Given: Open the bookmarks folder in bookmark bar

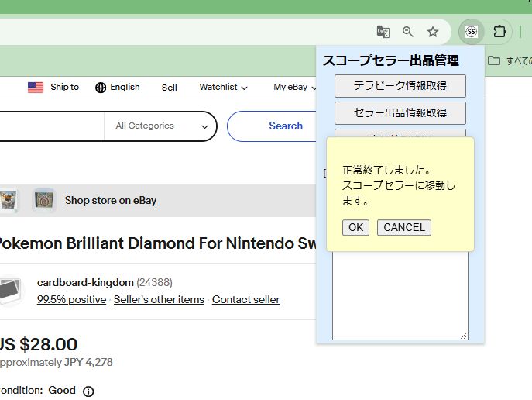Looking at the screenshot, I should 493,60.
